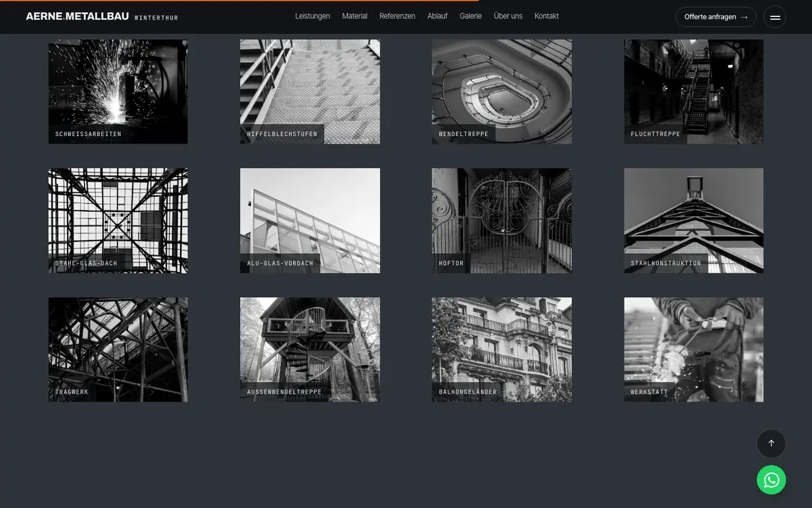Screen dimensions: 812x508
Task: Open the Aussenwendeltreppe photo
Action: (310, 350)
